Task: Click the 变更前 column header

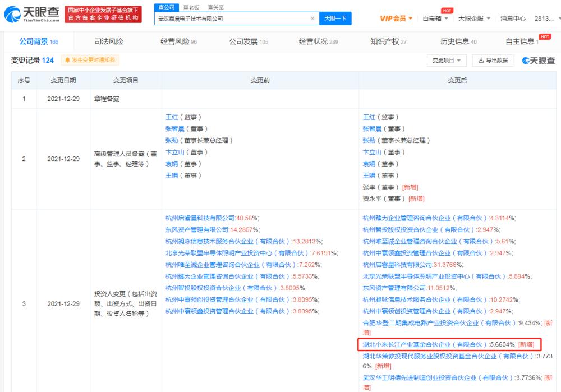Action: pyautogui.click(x=260, y=80)
